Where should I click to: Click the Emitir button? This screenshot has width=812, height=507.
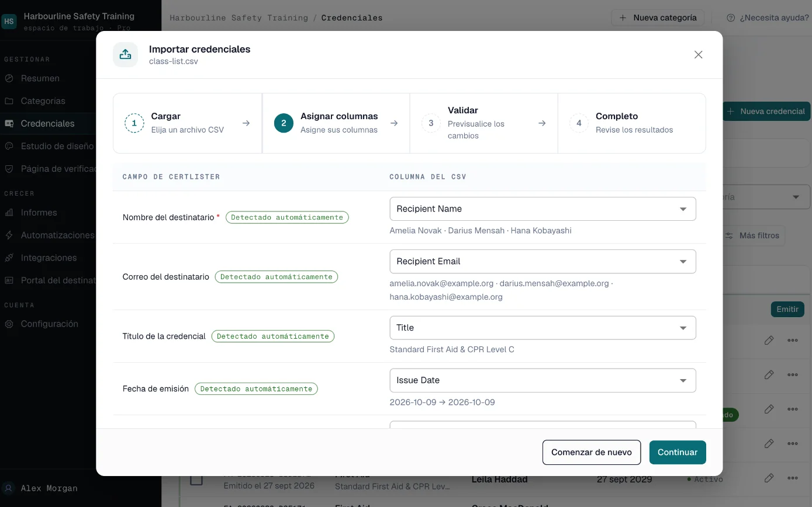(x=787, y=310)
